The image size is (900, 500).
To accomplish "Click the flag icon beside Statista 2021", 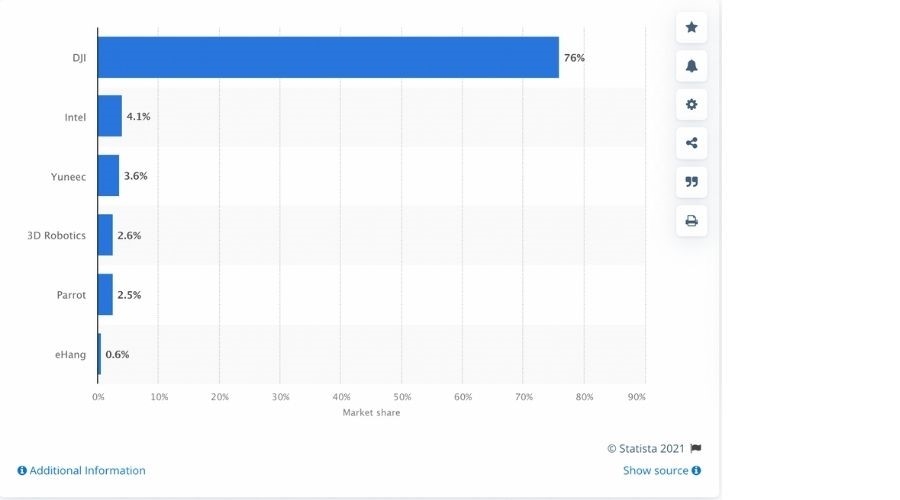I will 696,448.
